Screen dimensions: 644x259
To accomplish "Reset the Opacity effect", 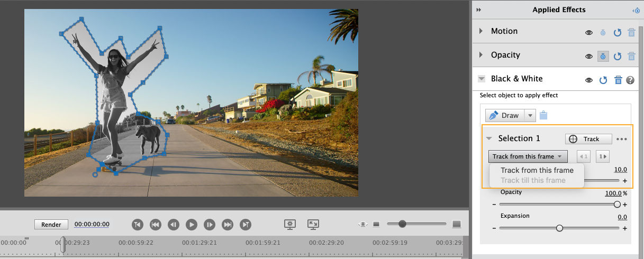I will [617, 56].
